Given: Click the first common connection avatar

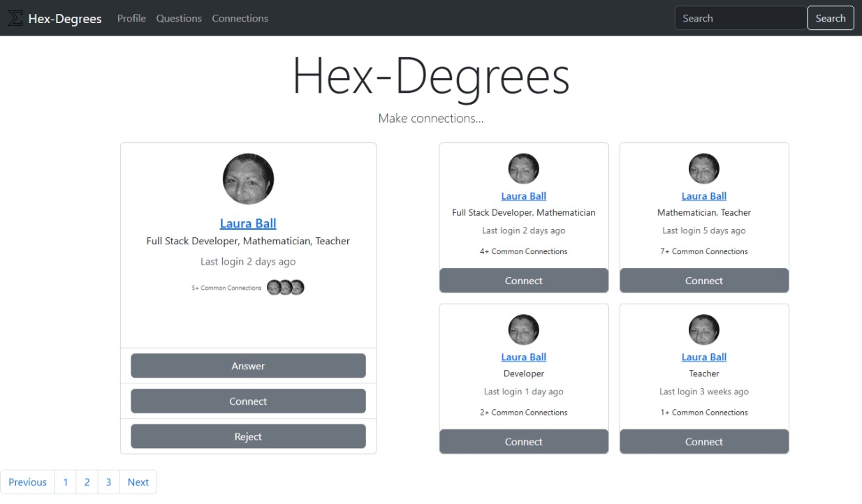Looking at the screenshot, I should pos(272,287).
